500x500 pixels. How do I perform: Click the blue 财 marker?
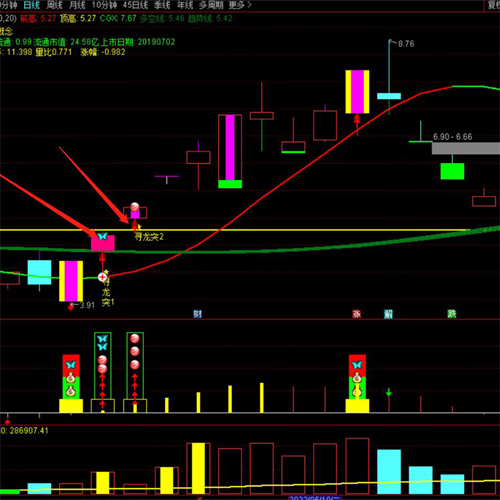pyautogui.click(x=198, y=314)
